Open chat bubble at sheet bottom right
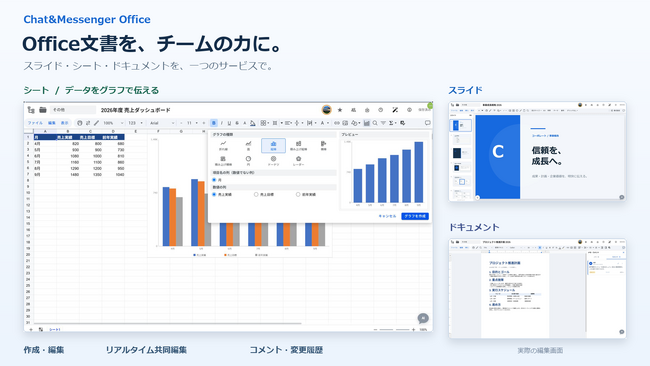The image size is (650, 366). tap(423, 318)
